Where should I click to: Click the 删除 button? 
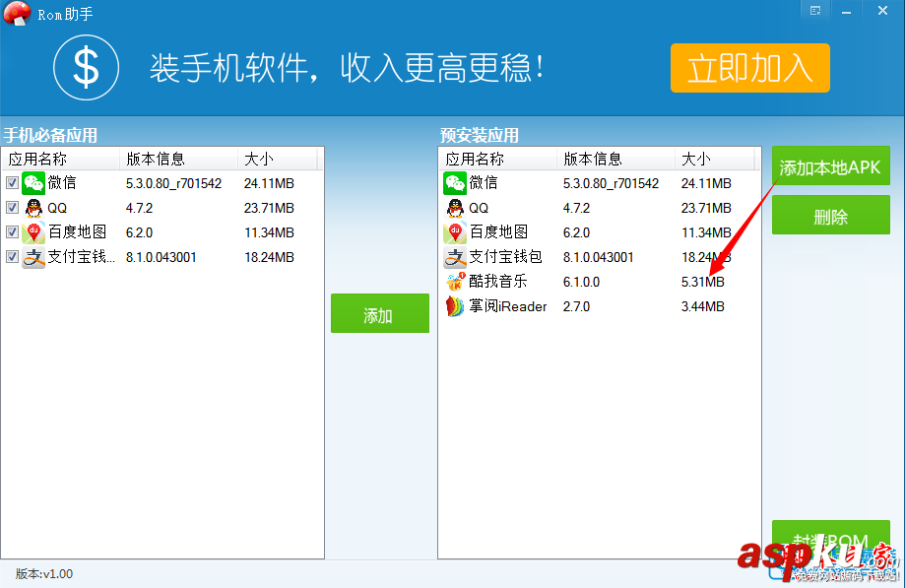(830, 215)
